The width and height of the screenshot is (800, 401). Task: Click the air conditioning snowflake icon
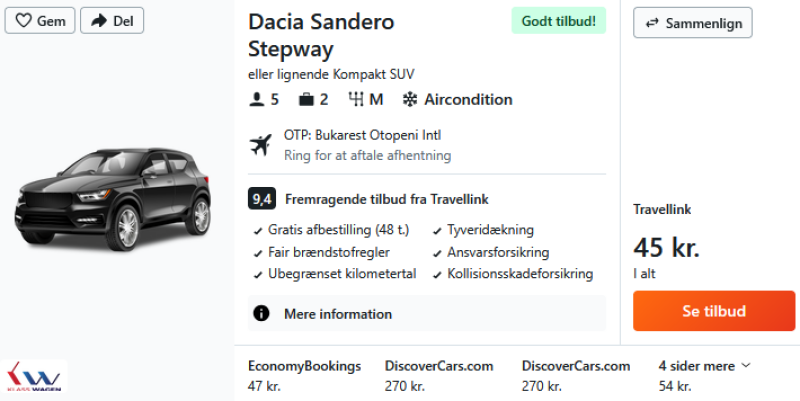(x=409, y=99)
